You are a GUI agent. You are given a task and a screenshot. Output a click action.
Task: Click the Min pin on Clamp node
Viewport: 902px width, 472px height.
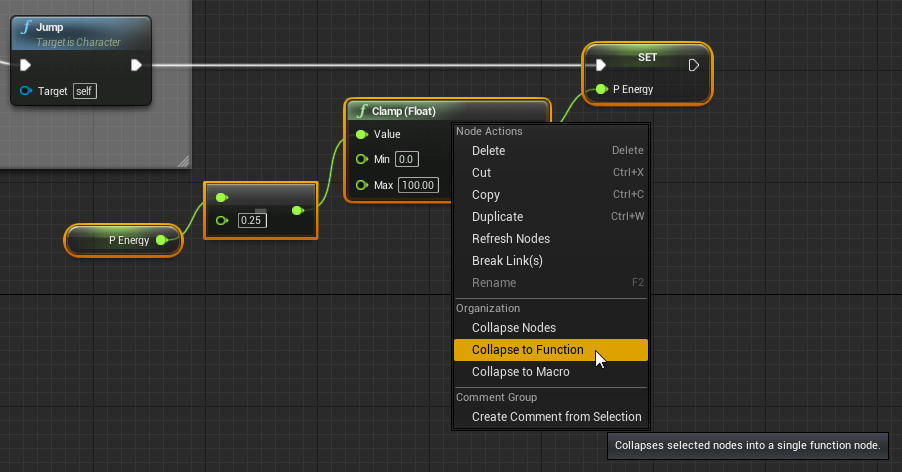pyautogui.click(x=361, y=159)
